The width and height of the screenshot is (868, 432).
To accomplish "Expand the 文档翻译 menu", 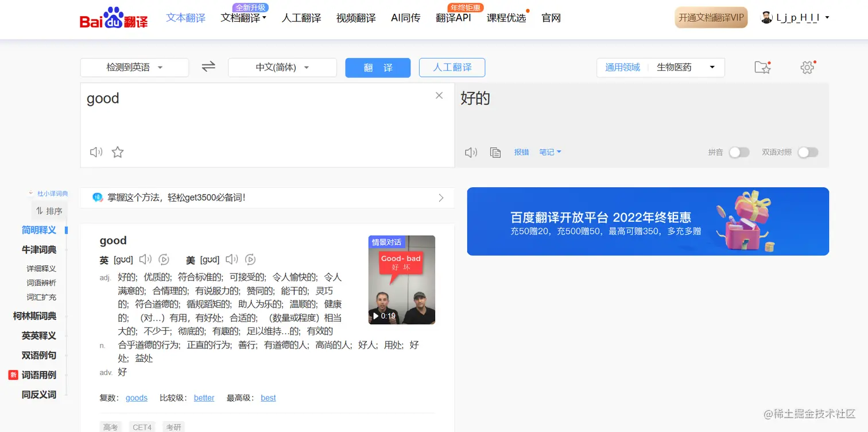I will pos(243,18).
